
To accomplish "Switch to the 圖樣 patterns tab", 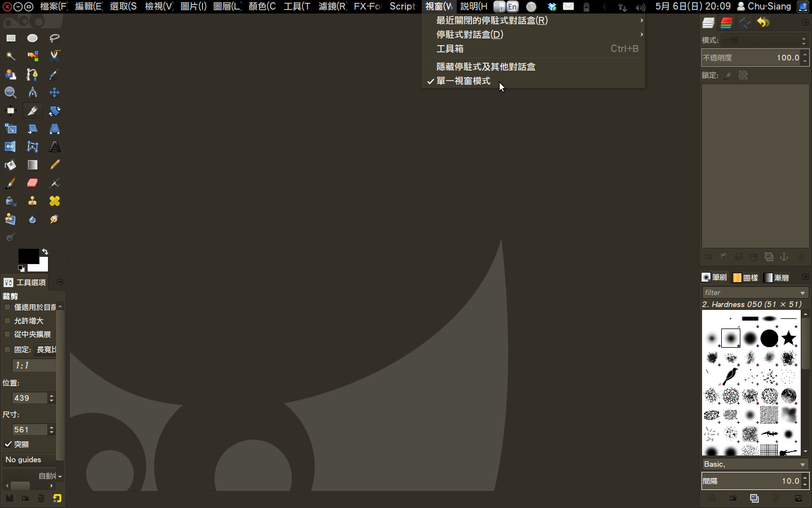I will pyautogui.click(x=745, y=278).
